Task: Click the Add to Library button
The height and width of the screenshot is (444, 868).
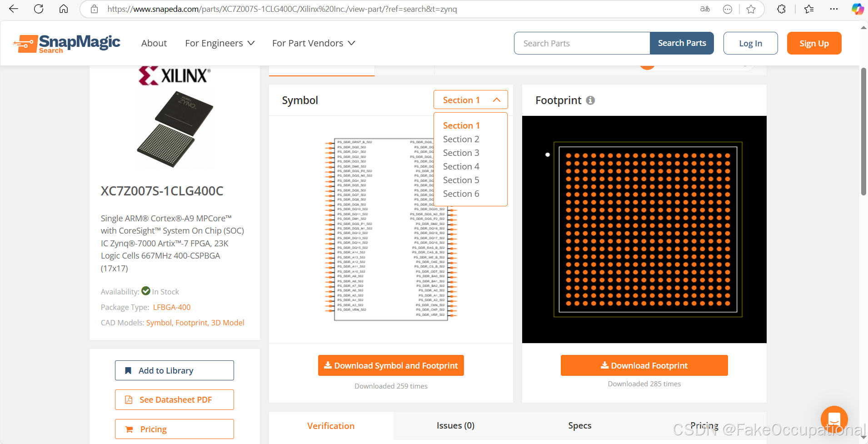Action: point(175,370)
